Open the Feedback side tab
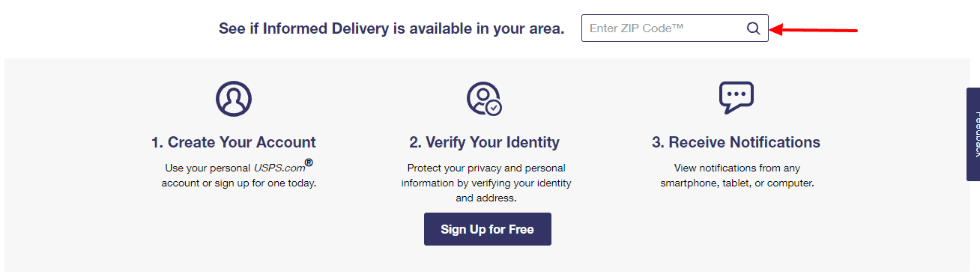 click(973, 134)
